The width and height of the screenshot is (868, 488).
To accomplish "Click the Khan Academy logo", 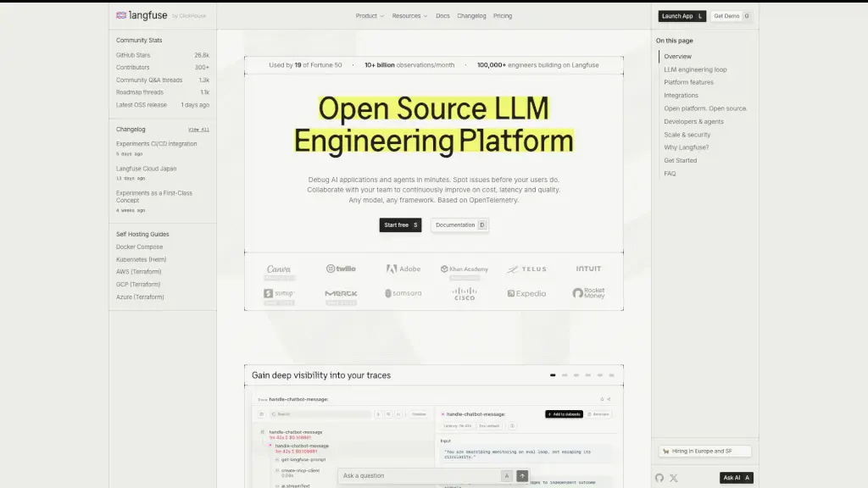I will click(x=465, y=269).
